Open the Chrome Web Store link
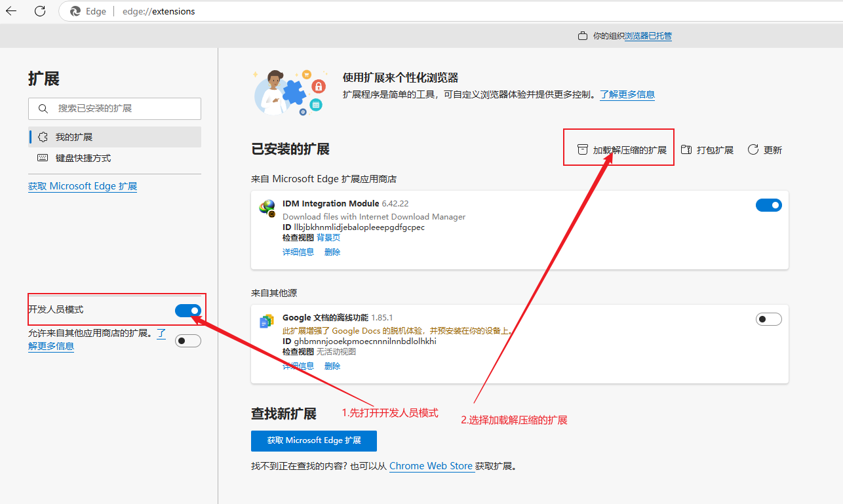The width and height of the screenshot is (843, 504). [x=431, y=466]
